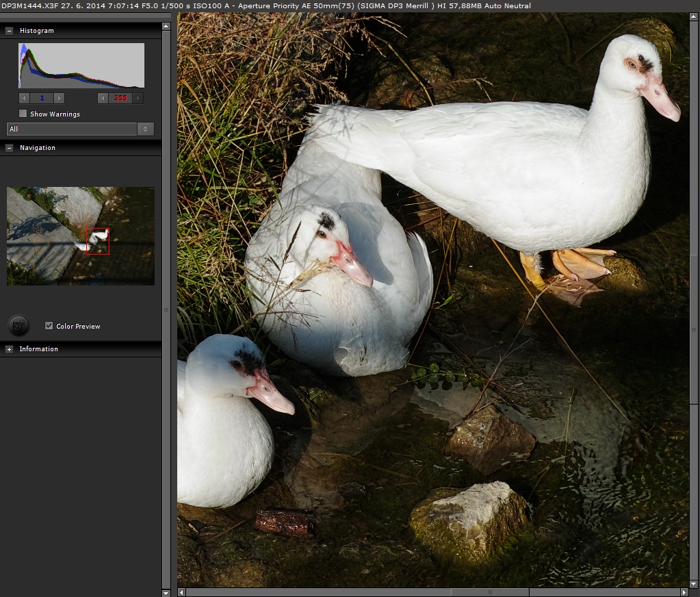Increase the histogram shadow warning value
700x597 pixels.
coord(59,98)
